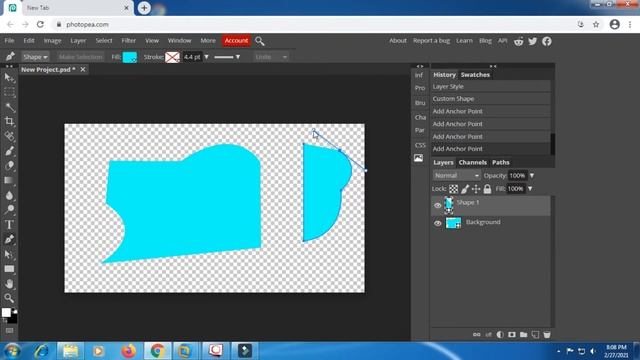
Task: Open the Fill percentage dropdown arrow
Action: point(530,189)
